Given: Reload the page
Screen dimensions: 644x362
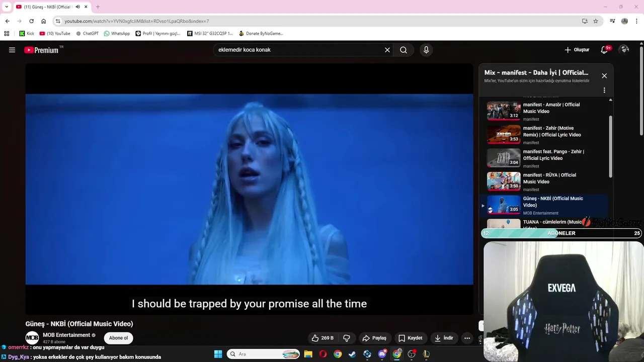Looking at the screenshot, I should (31, 21).
